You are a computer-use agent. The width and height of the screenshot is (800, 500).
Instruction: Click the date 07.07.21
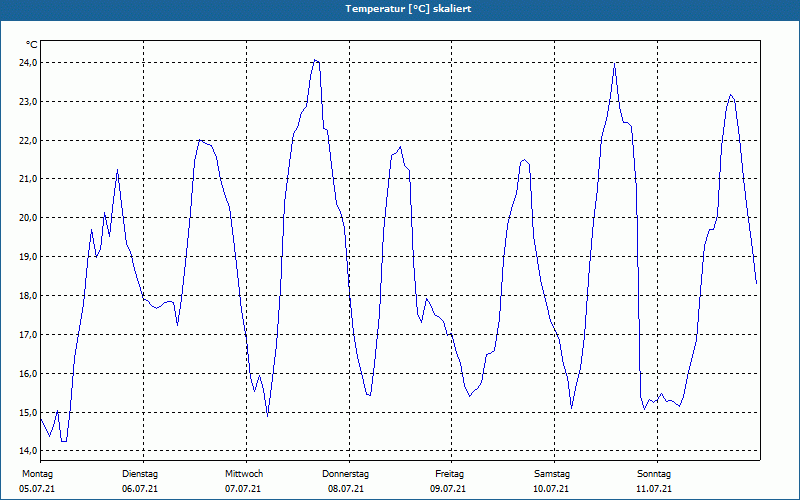coord(243,489)
